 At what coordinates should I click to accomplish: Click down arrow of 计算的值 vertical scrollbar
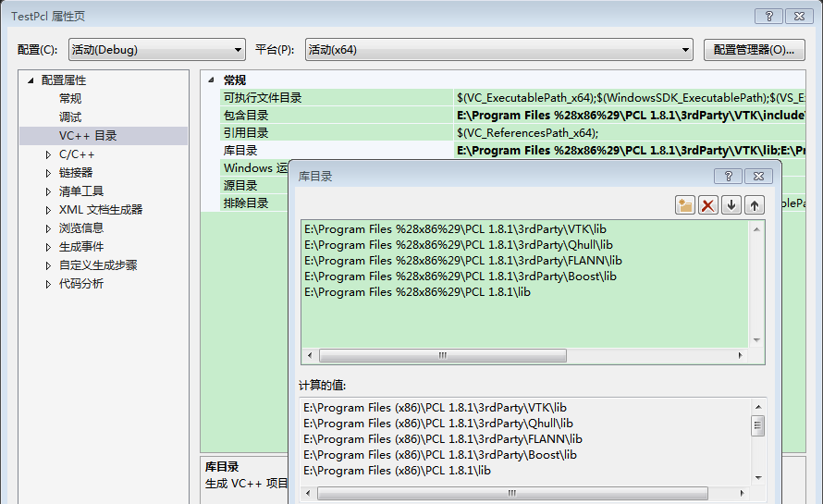click(x=758, y=478)
